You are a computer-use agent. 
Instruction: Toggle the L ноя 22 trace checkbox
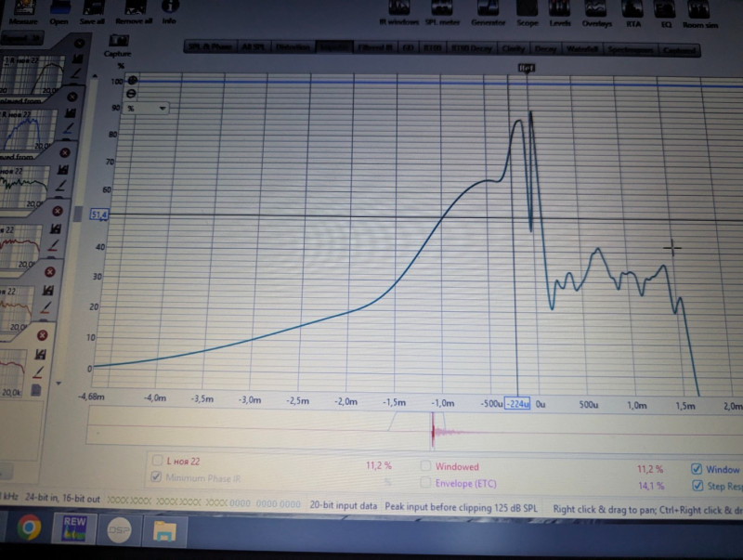(155, 461)
